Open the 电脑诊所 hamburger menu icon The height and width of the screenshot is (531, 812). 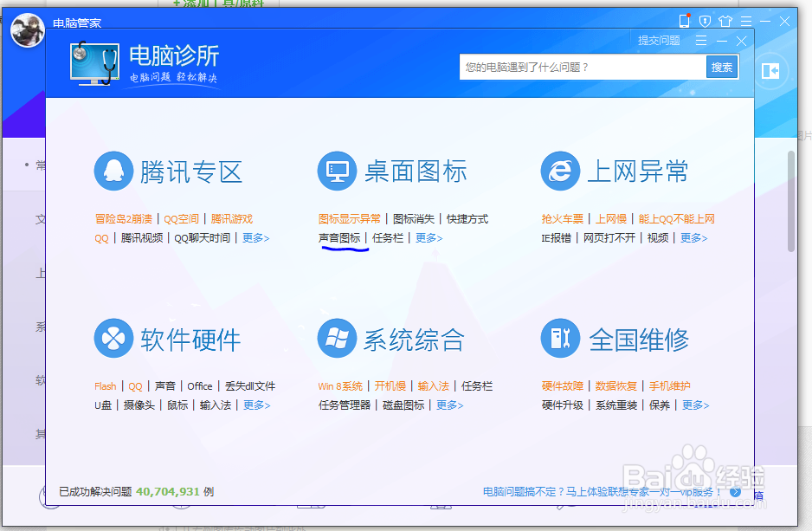point(701,41)
